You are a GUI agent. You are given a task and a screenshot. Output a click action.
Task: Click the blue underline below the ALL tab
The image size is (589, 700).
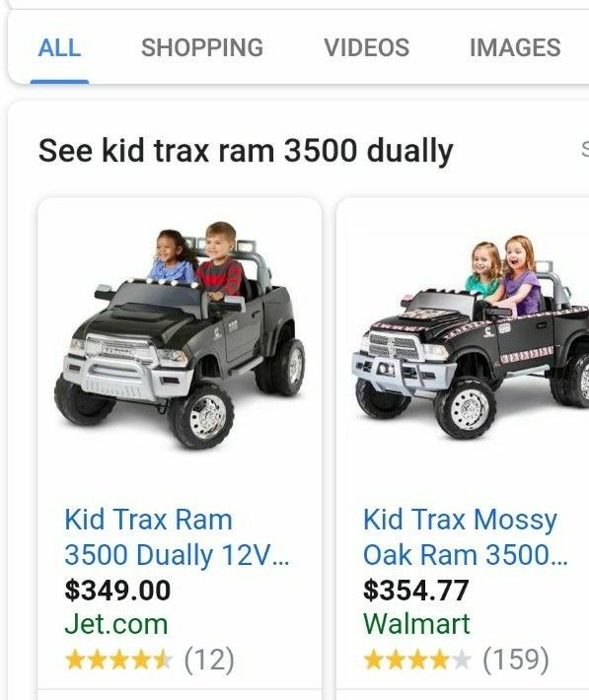pos(59,82)
